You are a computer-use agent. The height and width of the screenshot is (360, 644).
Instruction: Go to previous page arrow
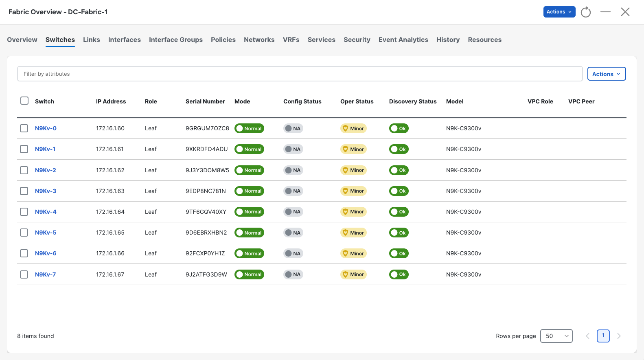point(587,336)
